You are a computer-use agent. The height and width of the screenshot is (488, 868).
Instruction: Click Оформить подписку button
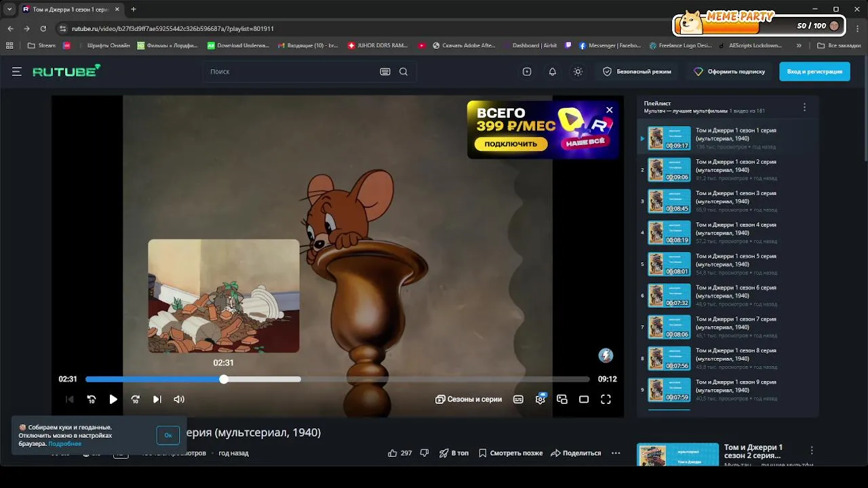pyautogui.click(x=730, y=71)
